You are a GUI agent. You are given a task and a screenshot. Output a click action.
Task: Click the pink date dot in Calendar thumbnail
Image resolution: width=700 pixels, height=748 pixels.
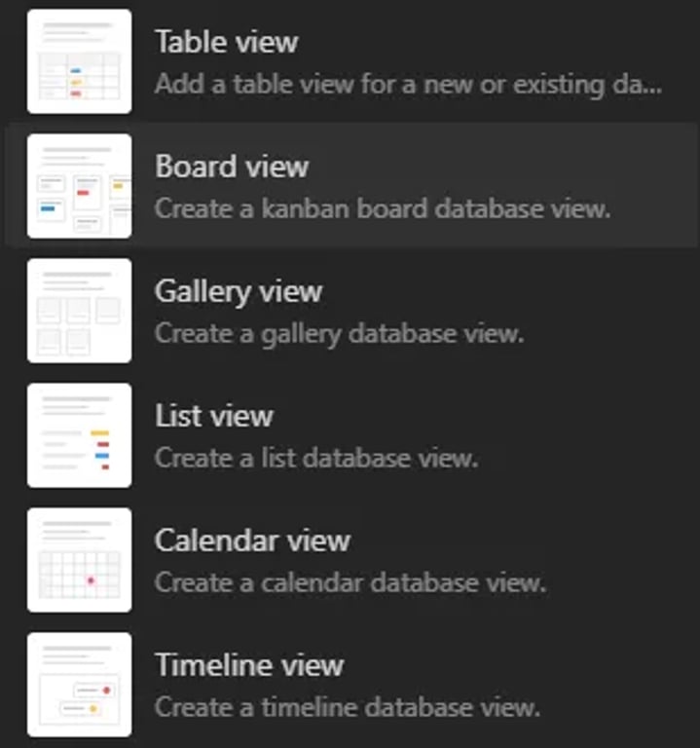[x=91, y=580]
